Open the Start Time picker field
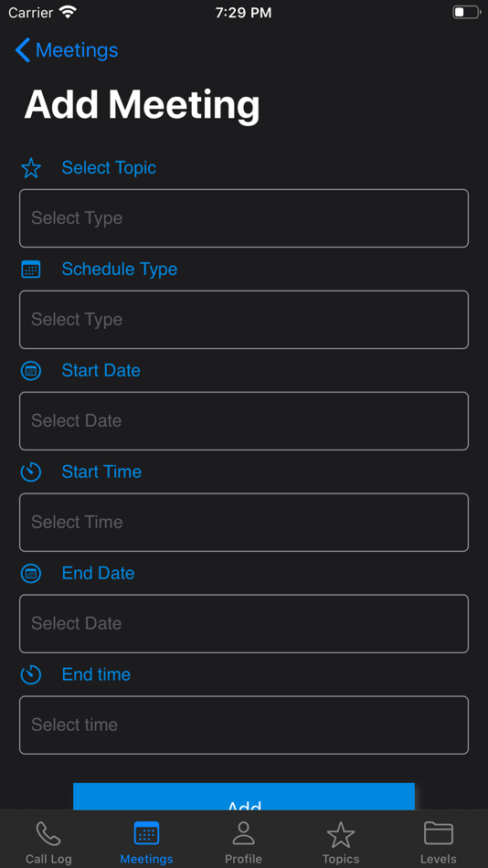The height and width of the screenshot is (868, 488). click(244, 522)
